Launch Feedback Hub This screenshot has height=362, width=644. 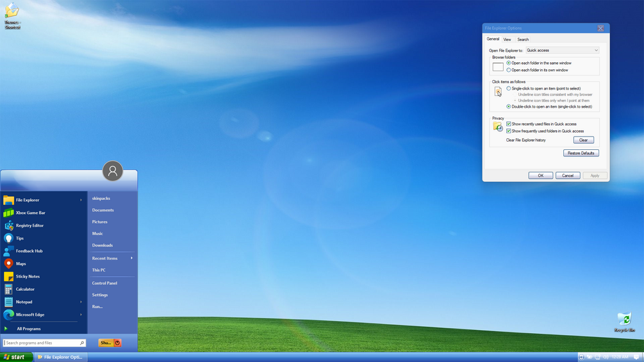pos(43,251)
